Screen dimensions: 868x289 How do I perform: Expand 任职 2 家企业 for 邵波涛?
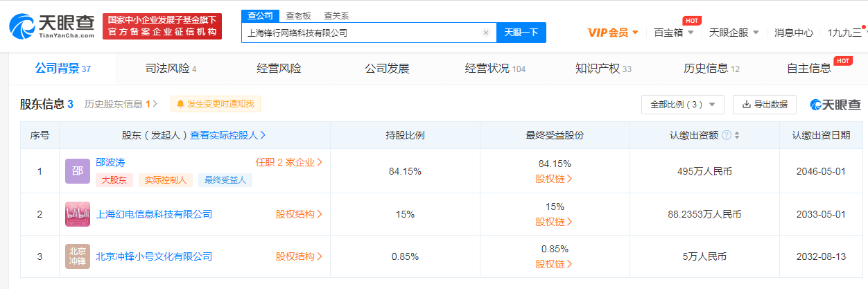(x=289, y=163)
